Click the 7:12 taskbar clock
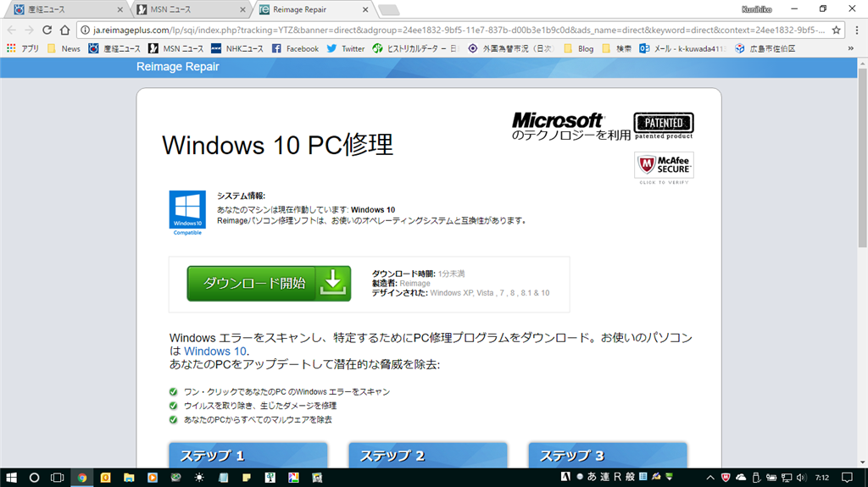868x487 pixels. point(822,478)
